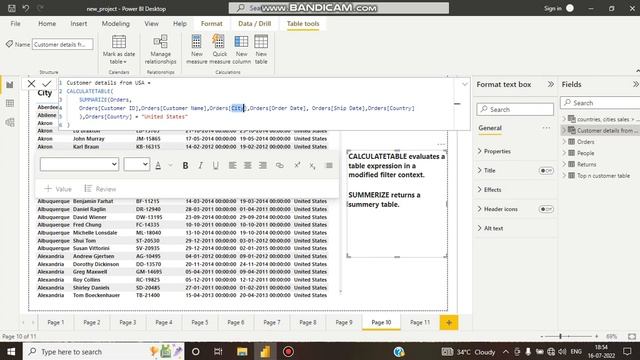
Task: Click Power BI icon on taskbar
Action: 265,351
